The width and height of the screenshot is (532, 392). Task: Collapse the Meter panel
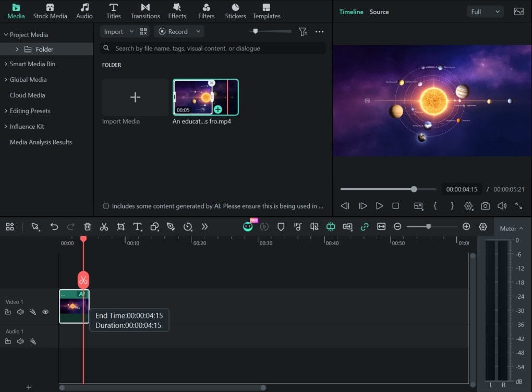pyautogui.click(x=521, y=228)
